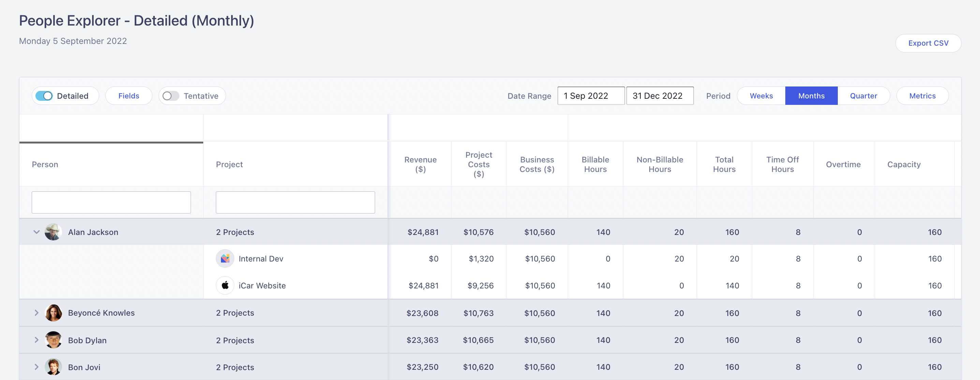The width and height of the screenshot is (980, 380).
Task: Expand Bon Jovi's projects
Action: click(x=36, y=367)
